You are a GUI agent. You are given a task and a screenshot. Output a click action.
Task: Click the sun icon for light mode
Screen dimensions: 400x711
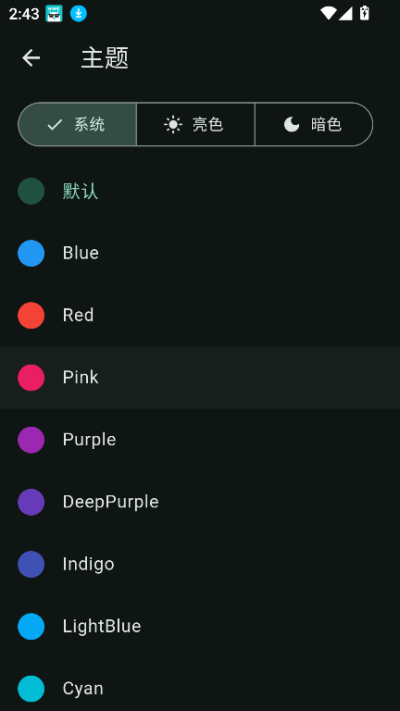173,124
